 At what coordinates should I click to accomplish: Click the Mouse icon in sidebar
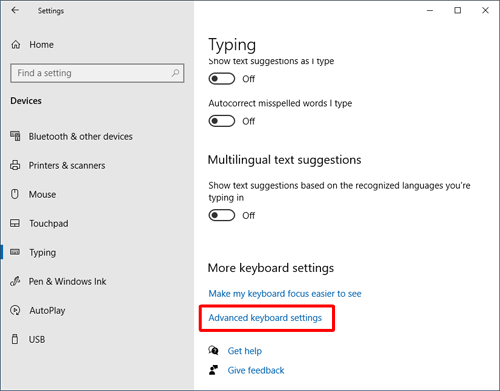15,194
